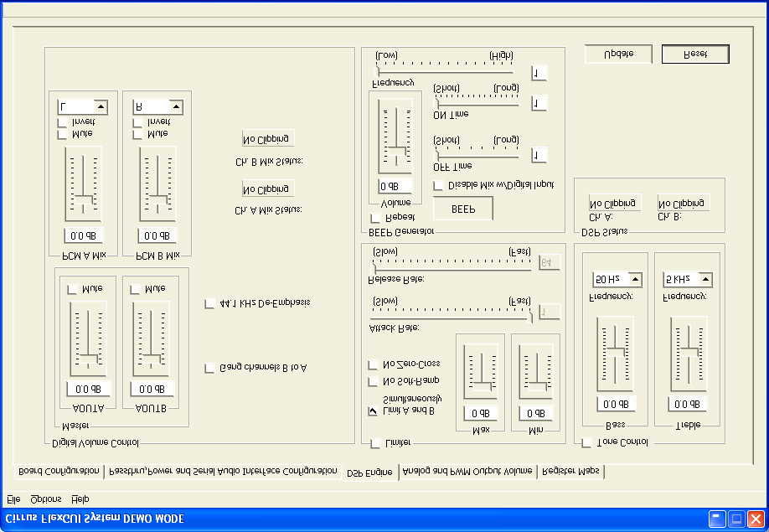The width and height of the screenshot is (769, 532).
Task: Enable Mute on the PCM A Mix channel
Action: point(60,132)
